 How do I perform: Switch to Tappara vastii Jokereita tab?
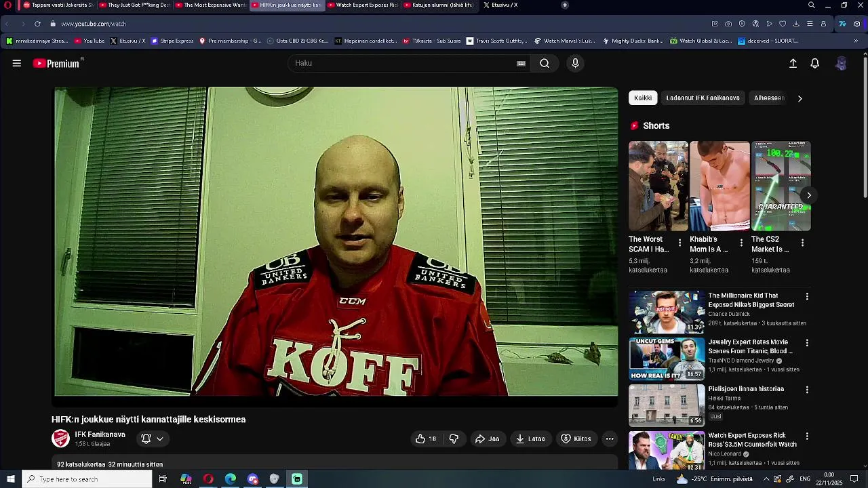click(x=58, y=5)
